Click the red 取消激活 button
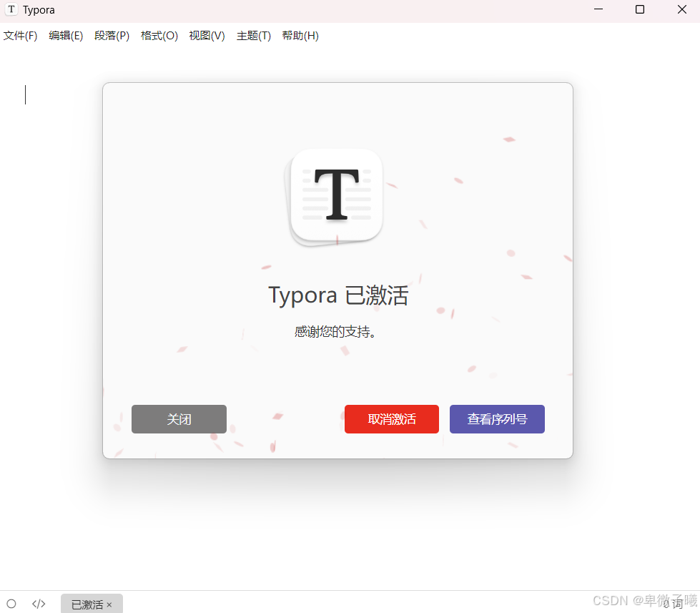 point(392,418)
